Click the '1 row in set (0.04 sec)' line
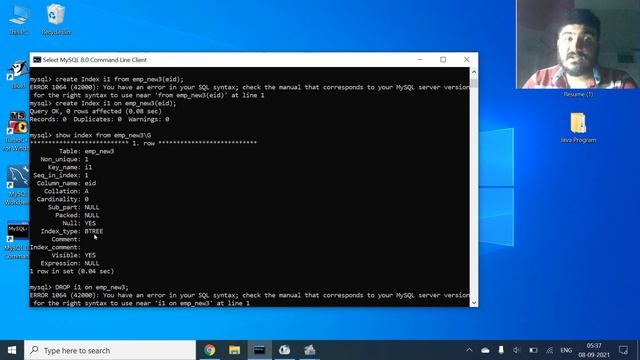Image resolution: width=640 pixels, height=360 pixels. [x=72, y=271]
